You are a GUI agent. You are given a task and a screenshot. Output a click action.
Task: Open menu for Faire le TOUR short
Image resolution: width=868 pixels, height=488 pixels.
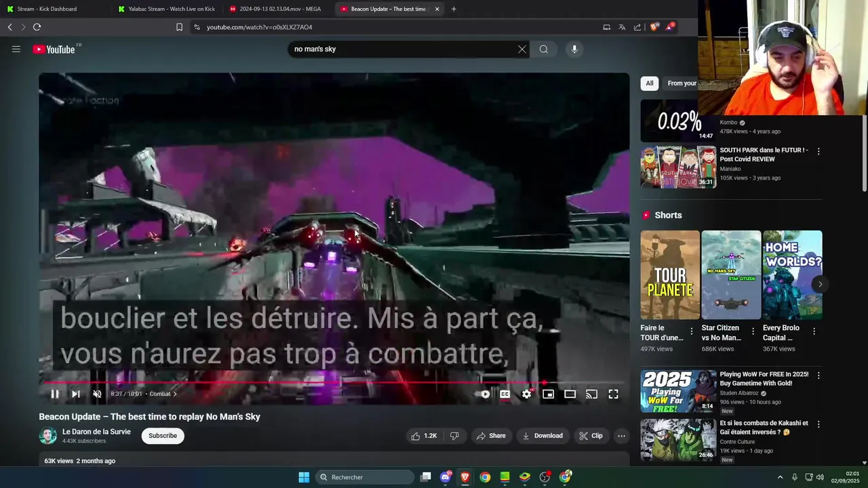[692, 331]
